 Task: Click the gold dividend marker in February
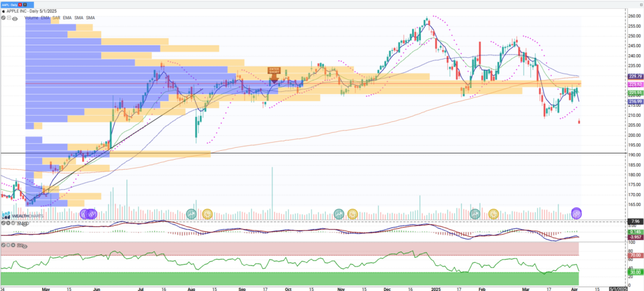[493, 214]
